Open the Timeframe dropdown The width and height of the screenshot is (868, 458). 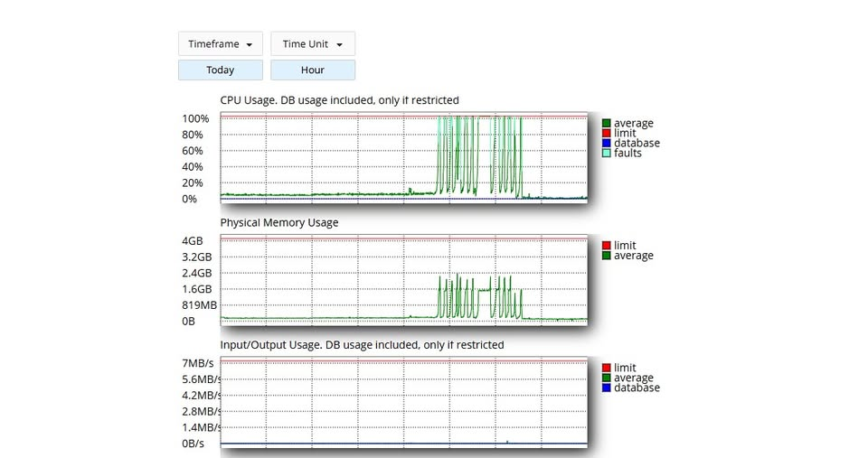tap(220, 44)
